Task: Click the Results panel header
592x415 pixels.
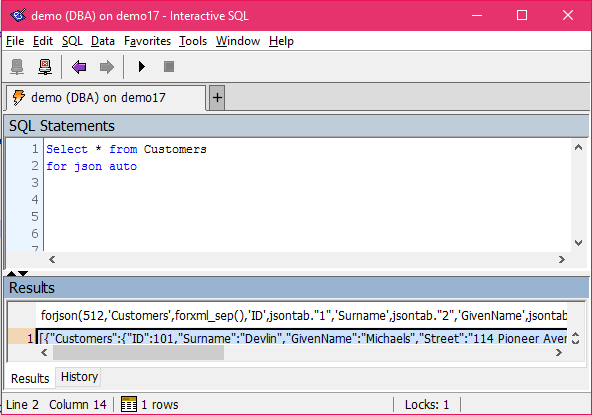Action: pos(296,288)
